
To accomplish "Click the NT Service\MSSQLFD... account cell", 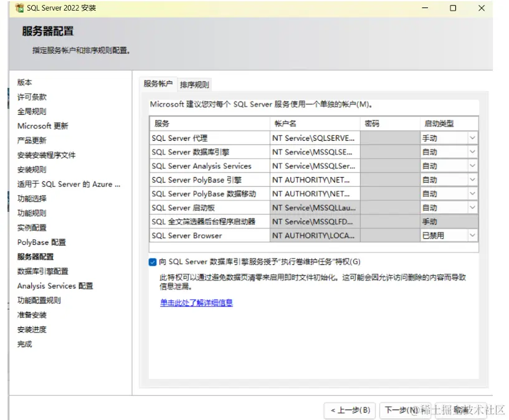I will [x=315, y=222].
